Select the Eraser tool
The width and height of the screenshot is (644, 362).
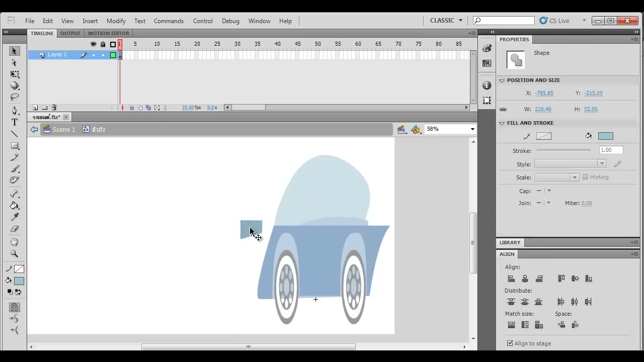click(15, 229)
